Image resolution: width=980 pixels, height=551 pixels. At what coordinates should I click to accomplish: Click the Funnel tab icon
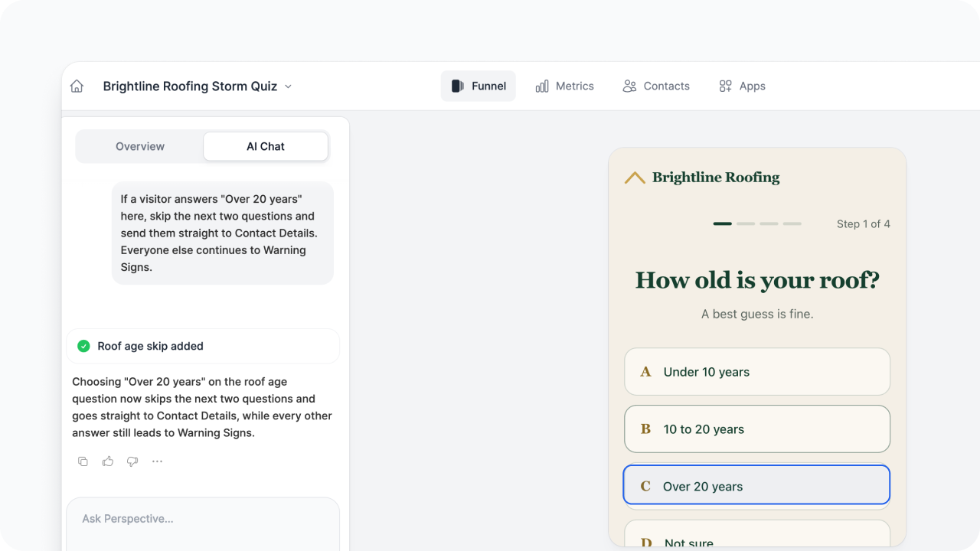tap(458, 86)
